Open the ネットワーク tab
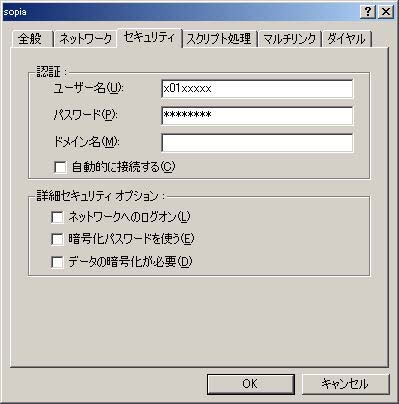This screenshot has height=404, width=399. (85, 39)
